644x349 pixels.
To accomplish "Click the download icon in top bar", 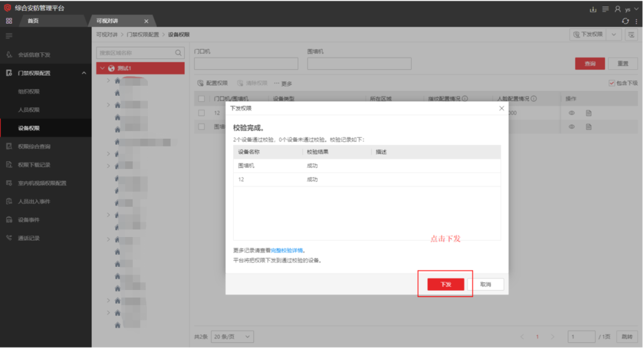I will pyautogui.click(x=593, y=9).
